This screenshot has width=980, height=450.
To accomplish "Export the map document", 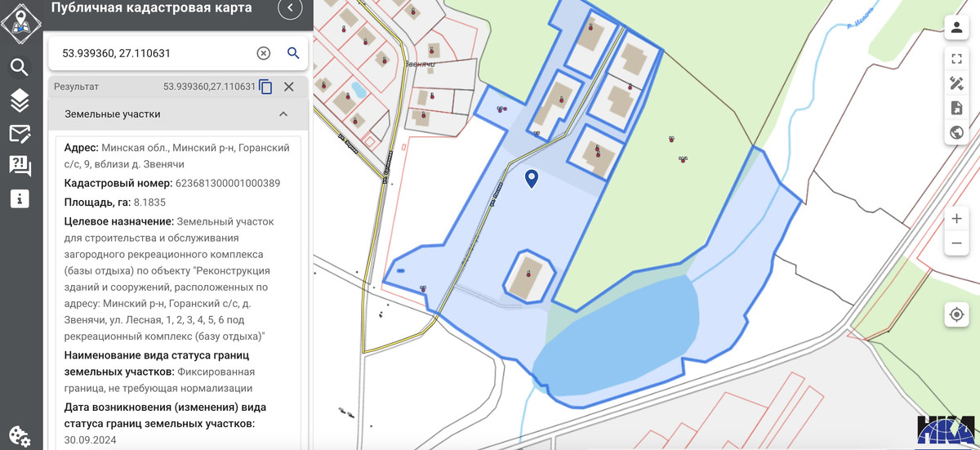I will coord(956,108).
